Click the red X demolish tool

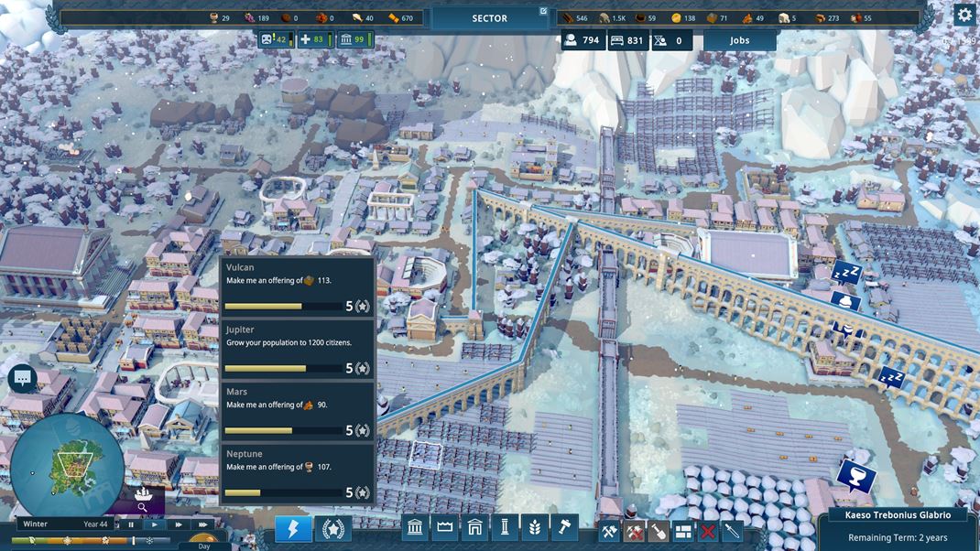(x=707, y=531)
